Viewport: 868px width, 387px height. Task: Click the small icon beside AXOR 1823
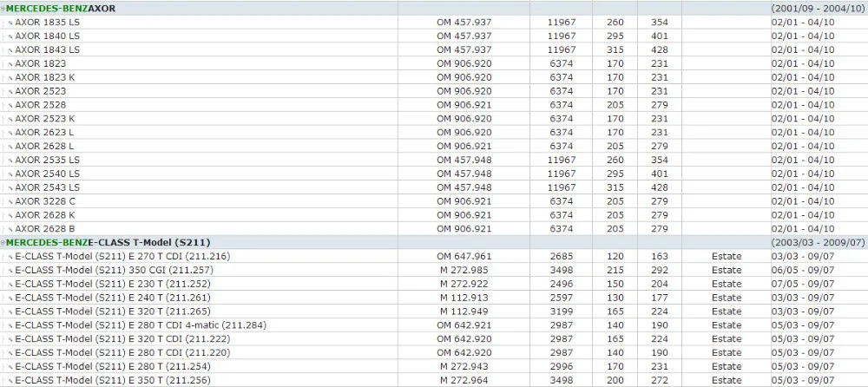[10, 64]
